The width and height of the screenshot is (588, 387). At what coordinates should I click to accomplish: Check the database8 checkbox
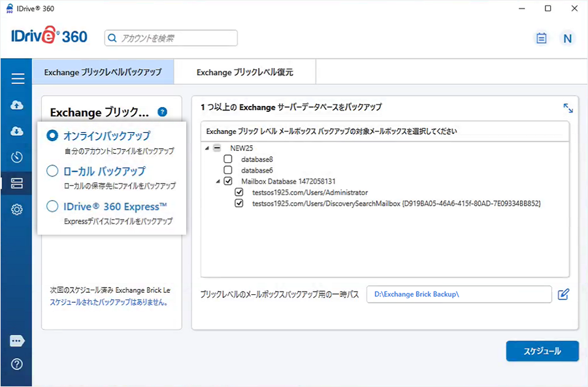[227, 159]
